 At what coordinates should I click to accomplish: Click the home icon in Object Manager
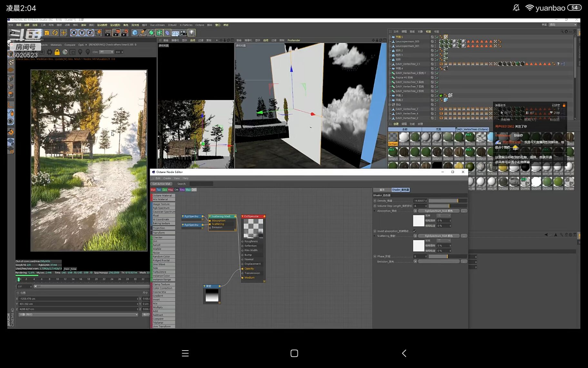566,32
